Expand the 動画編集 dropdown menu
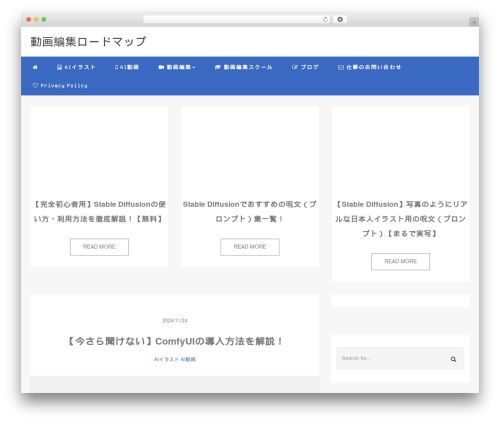This screenshot has width=500, height=423. (x=177, y=67)
